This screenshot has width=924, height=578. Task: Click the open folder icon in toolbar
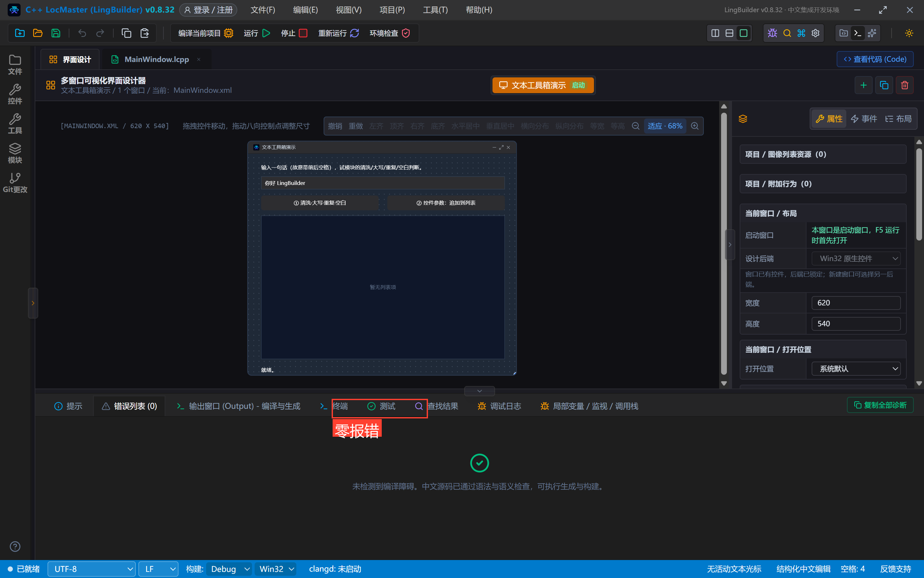coord(38,33)
